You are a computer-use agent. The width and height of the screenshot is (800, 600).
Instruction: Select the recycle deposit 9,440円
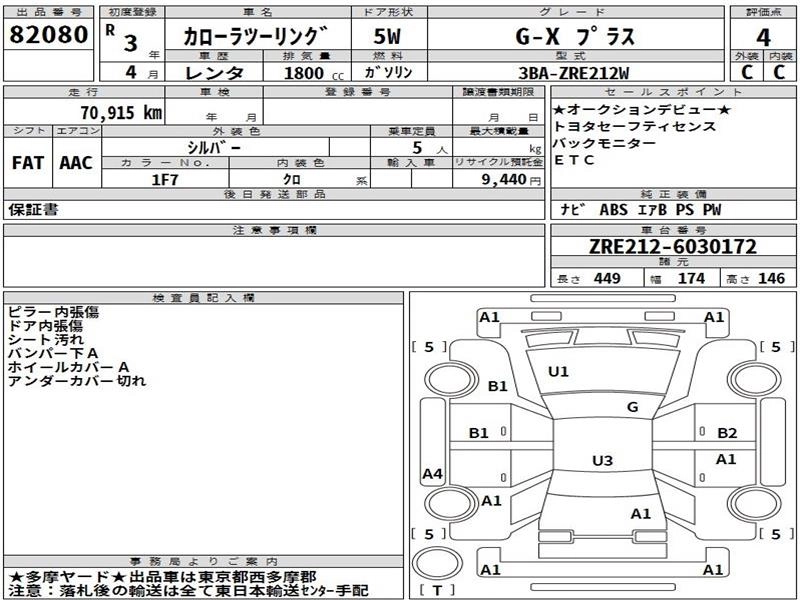[x=511, y=180]
